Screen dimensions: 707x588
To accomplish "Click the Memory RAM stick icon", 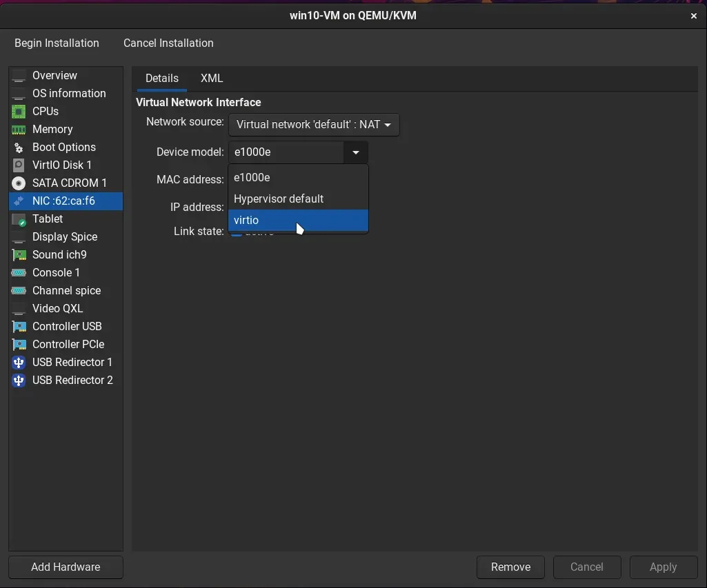I will (x=19, y=130).
